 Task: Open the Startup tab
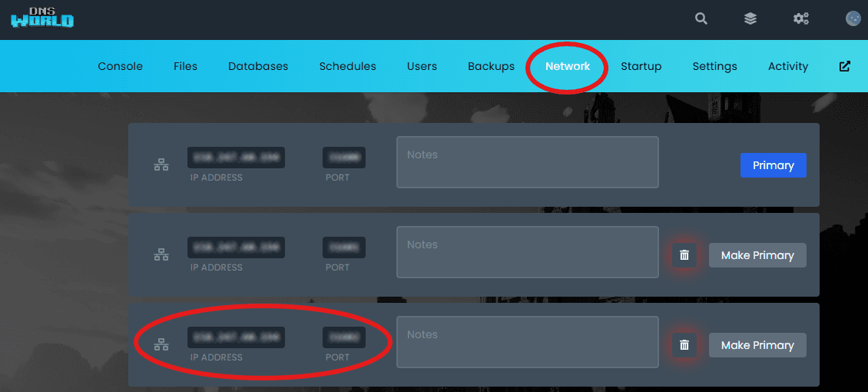(x=641, y=66)
